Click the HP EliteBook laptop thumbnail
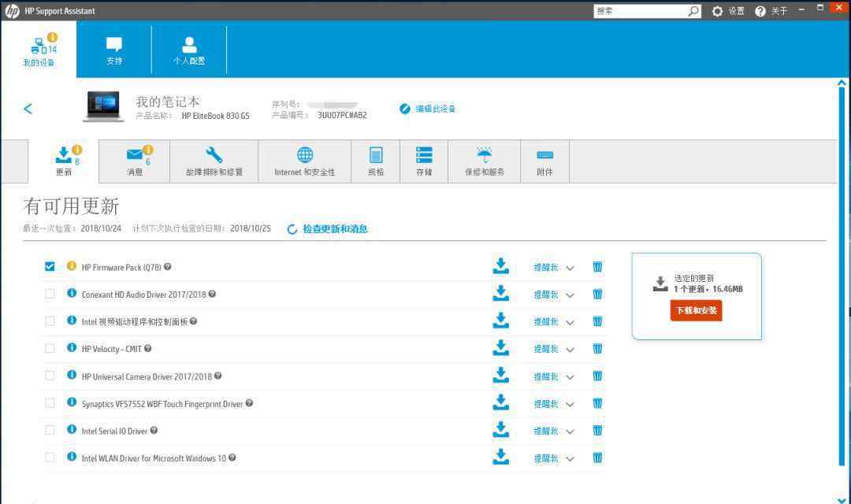The image size is (851, 504). pos(103,106)
